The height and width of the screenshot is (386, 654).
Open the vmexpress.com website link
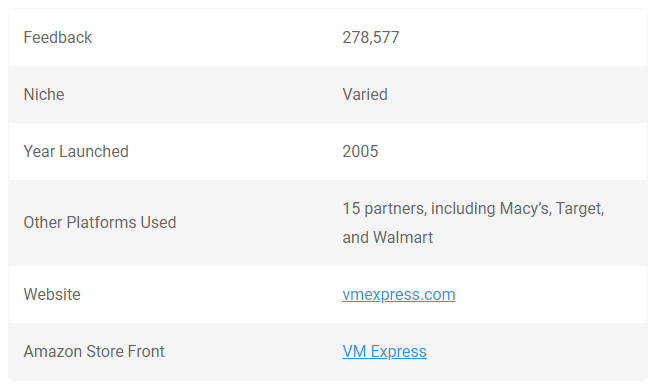coord(399,295)
